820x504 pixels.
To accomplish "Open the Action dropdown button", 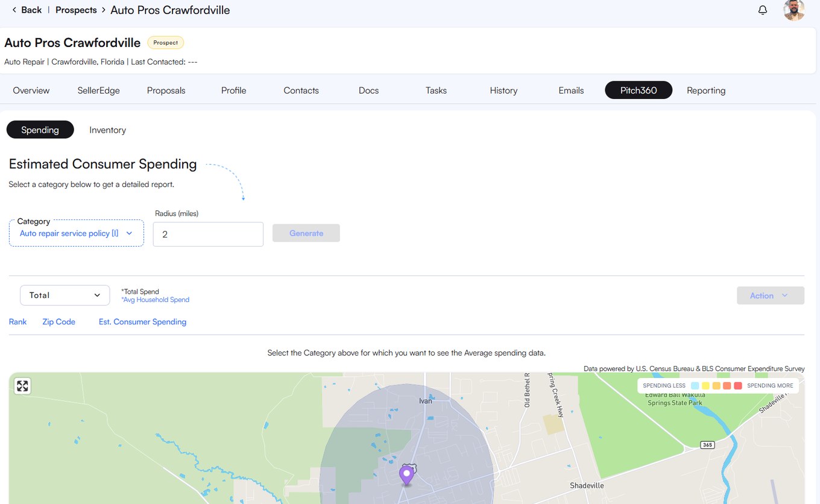I will (x=771, y=295).
